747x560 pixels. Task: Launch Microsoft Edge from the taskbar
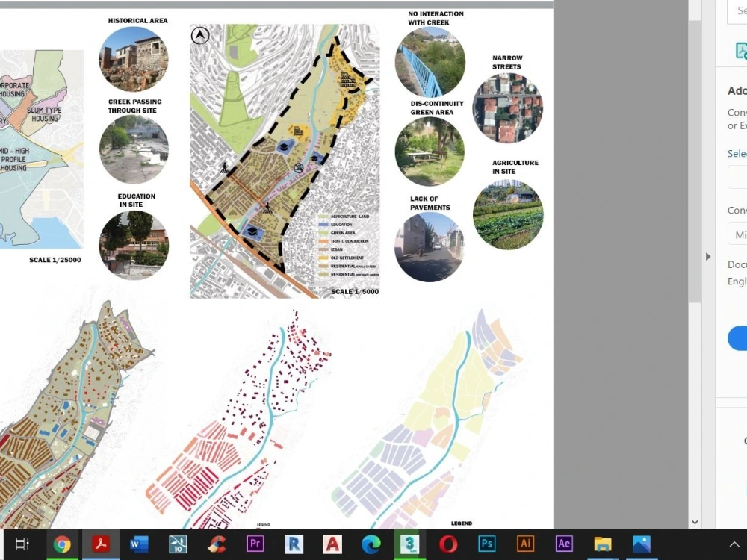(371, 544)
